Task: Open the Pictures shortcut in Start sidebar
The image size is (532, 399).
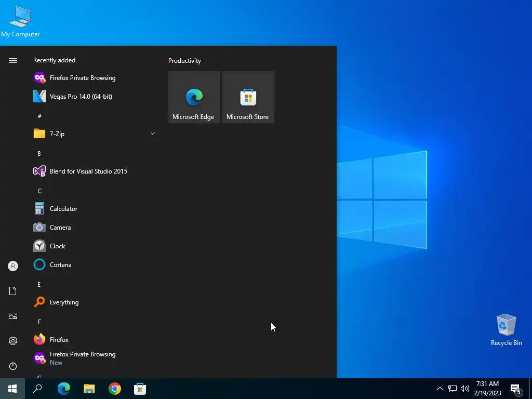Action: coord(13,316)
